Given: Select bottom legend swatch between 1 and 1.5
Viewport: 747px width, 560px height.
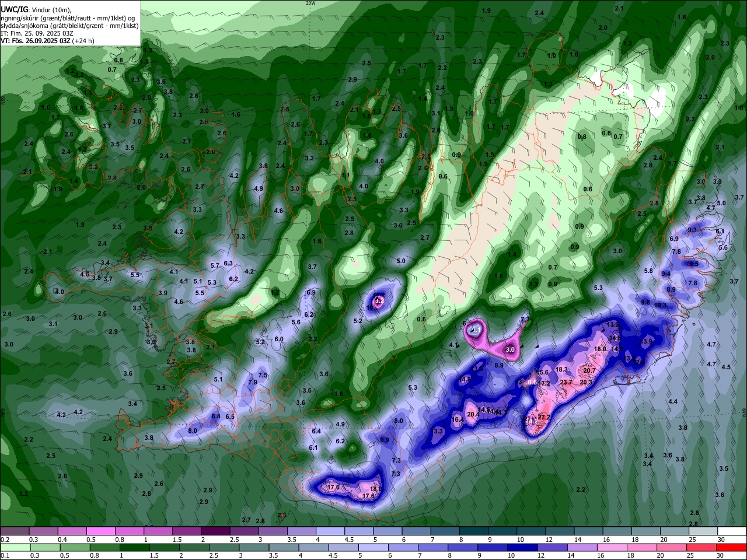Looking at the screenshot, I should (134, 547).
